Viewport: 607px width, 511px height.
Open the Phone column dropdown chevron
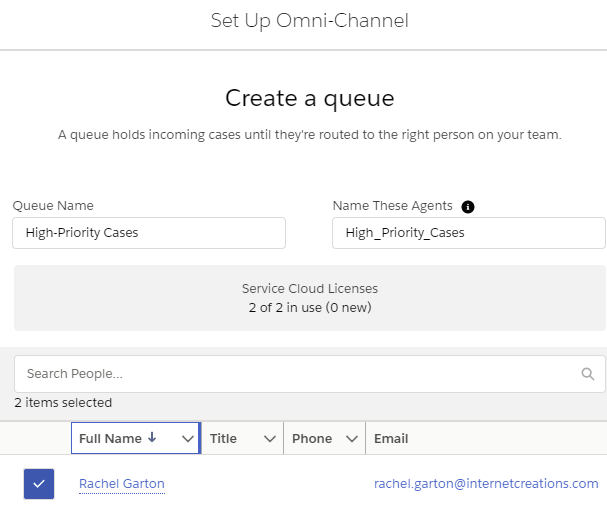click(352, 439)
